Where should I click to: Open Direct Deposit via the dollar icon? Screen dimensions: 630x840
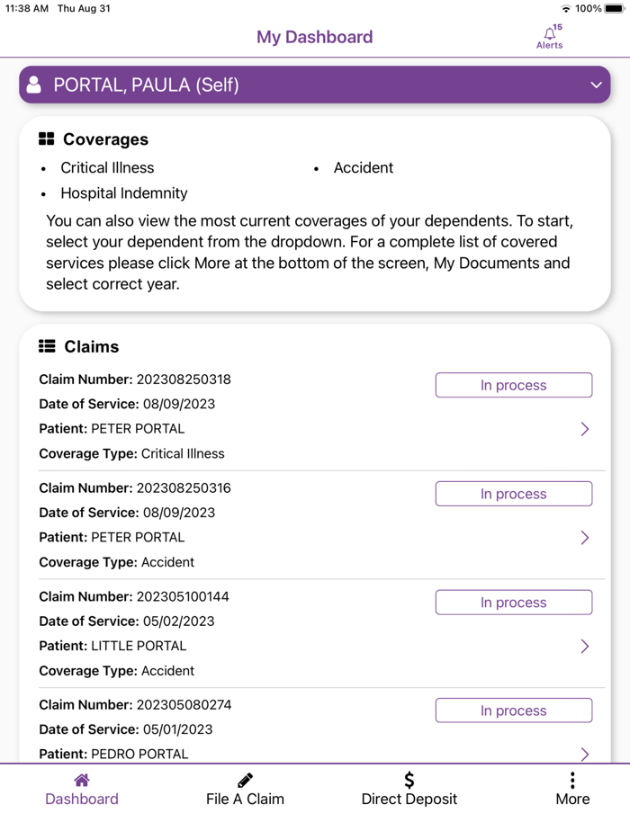click(409, 779)
